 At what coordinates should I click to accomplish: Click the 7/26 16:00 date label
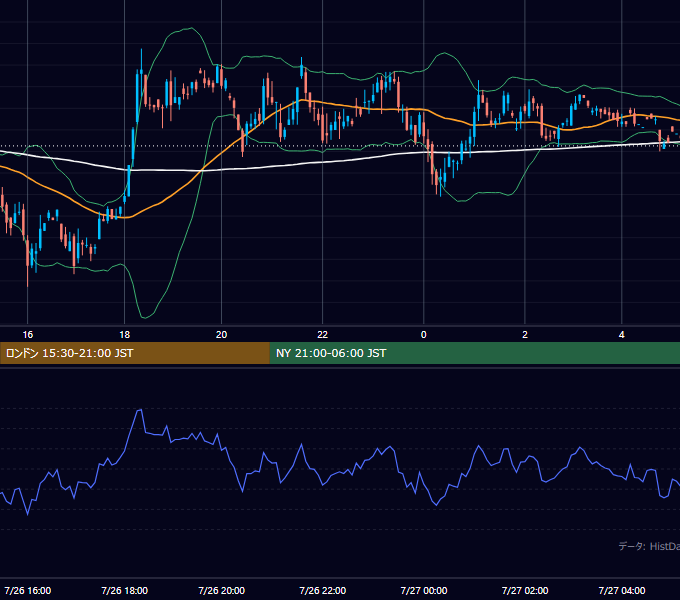coord(28,590)
